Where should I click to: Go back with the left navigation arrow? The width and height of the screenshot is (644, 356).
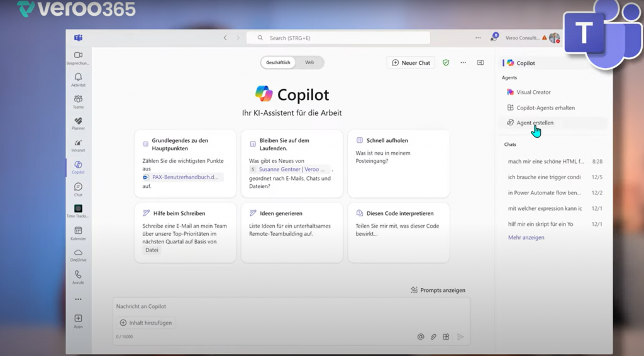pyautogui.click(x=225, y=38)
